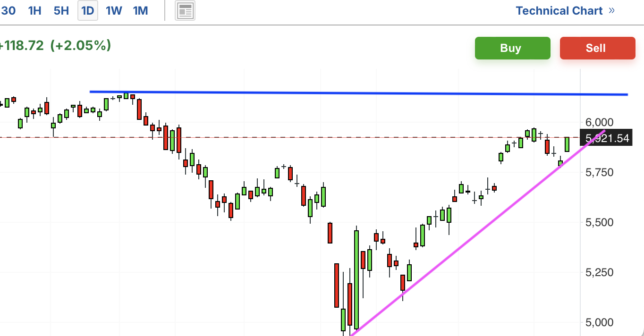Select the blue horizontal resistance line
The height and width of the screenshot is (336, 644).
(359, 93)
